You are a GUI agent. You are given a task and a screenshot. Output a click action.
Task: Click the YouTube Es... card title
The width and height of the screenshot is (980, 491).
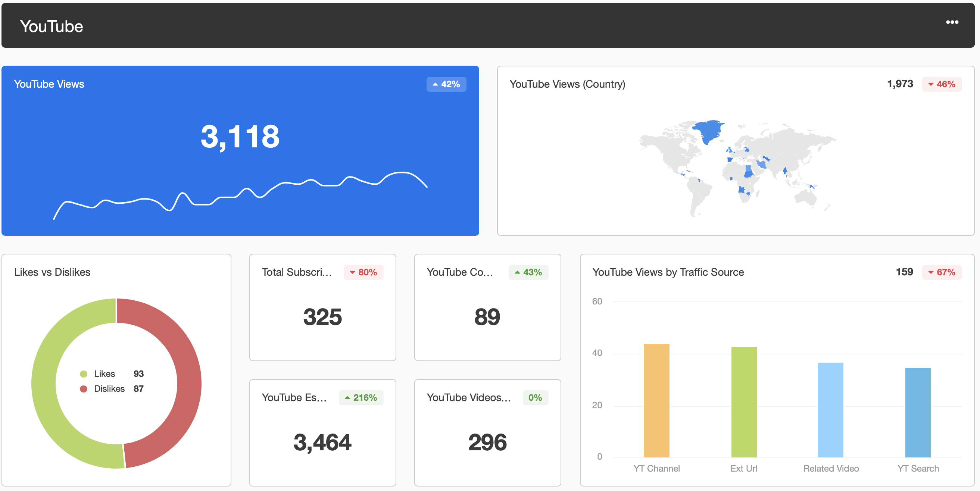[294, 397]
